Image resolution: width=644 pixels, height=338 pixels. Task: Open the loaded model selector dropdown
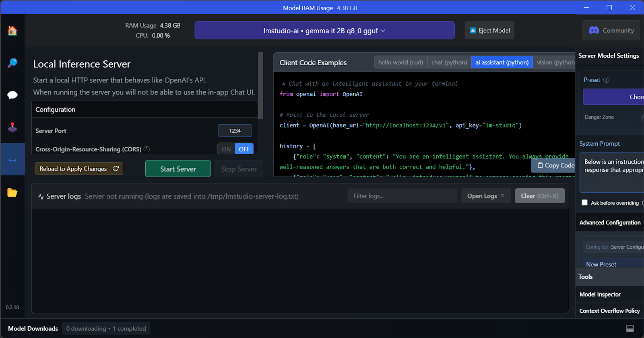tap(324, 31)
